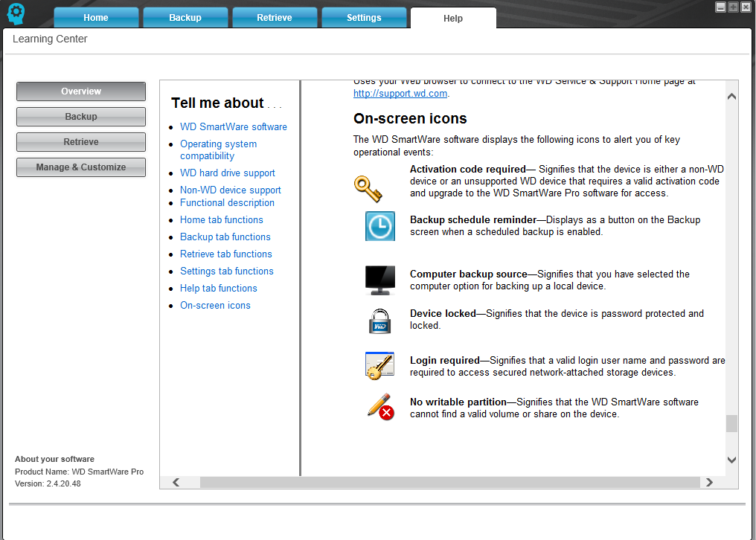Open the Backup topic in Learning Center sidebar
Screen dimensions: 756x540
[x=81, y=117]
